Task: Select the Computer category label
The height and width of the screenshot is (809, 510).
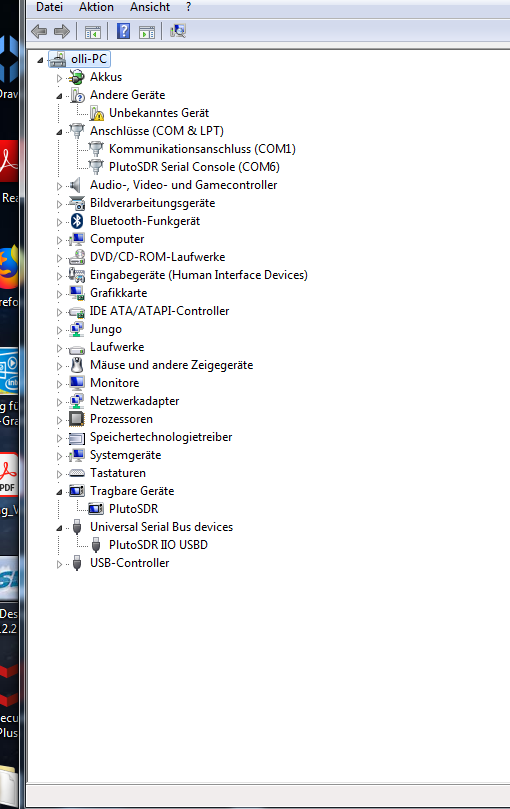Action: (x=117, y=239)
